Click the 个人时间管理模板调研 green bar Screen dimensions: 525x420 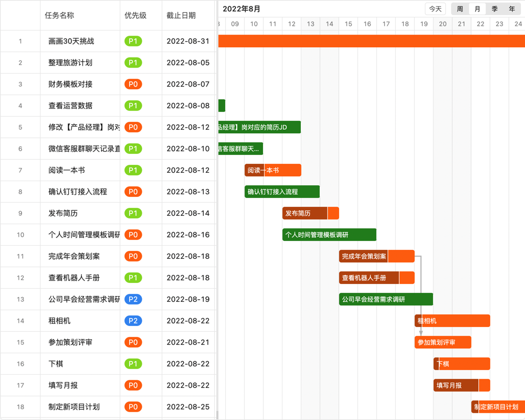[x=329, y=235]
